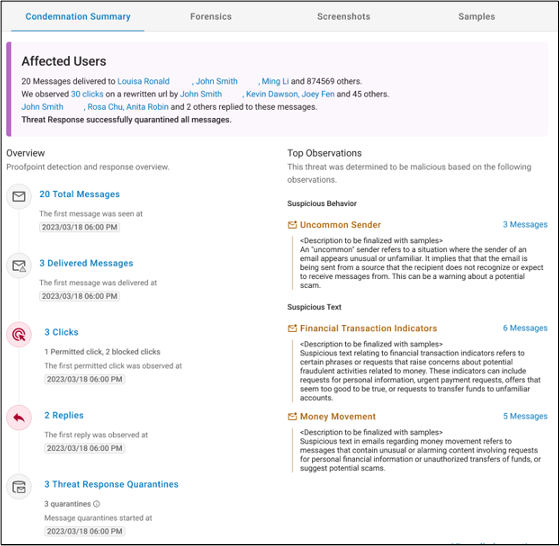View 6 Messages for Financial Transaction Indicators

pos(525,328)
